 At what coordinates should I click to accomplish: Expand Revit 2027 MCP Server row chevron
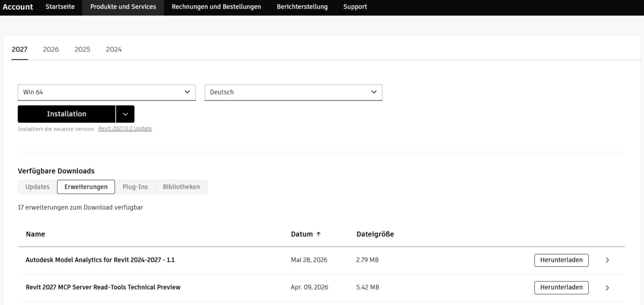point(608,287)
